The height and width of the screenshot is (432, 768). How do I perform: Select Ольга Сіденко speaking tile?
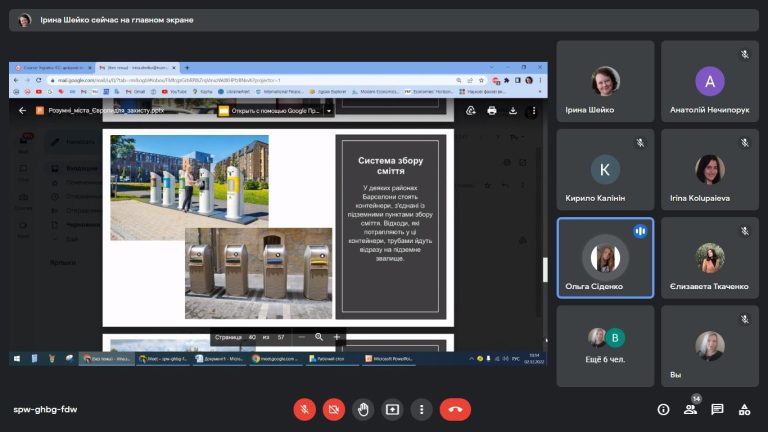(605, 258)
